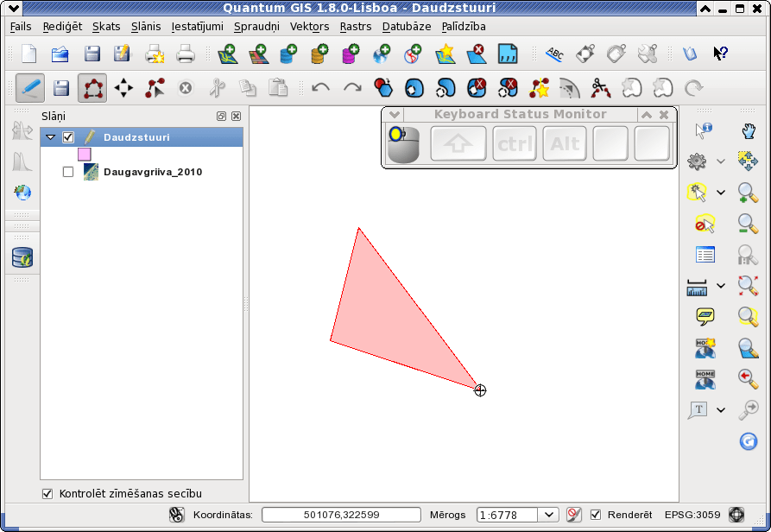Toggle the ctrl key in Keyboard Status Monitor
Image resolution: width=771 pixels, height=532 pixels.
tap(515, 143)
